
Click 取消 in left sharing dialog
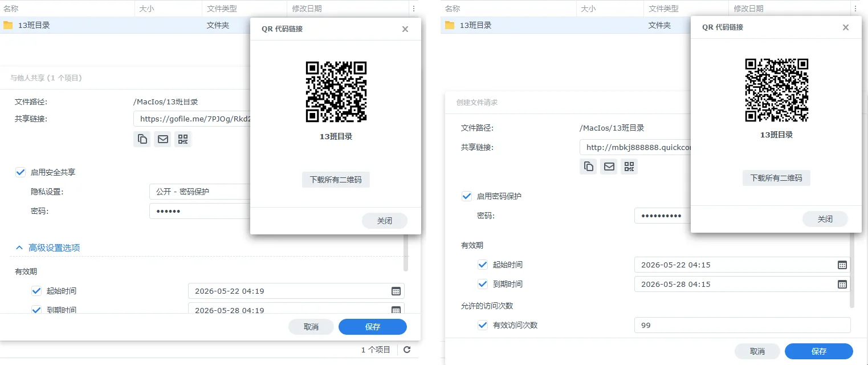pos(311,327)
